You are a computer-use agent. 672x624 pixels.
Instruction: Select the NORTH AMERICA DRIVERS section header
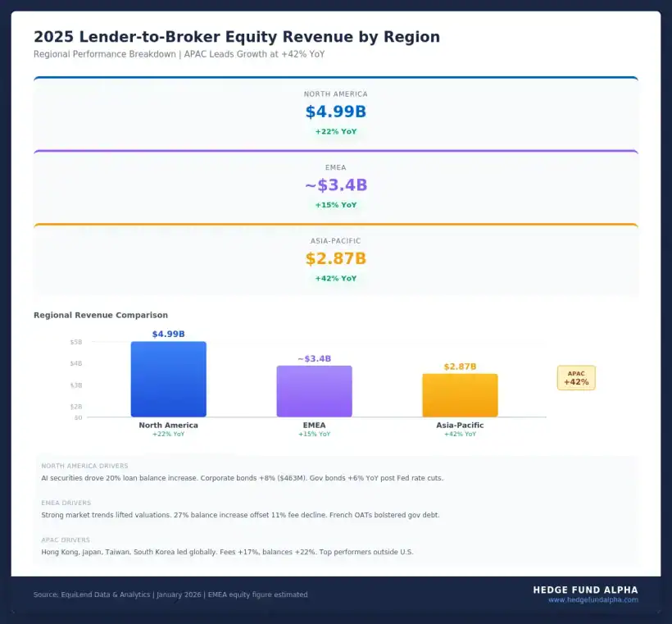click(x=84, y=466)
